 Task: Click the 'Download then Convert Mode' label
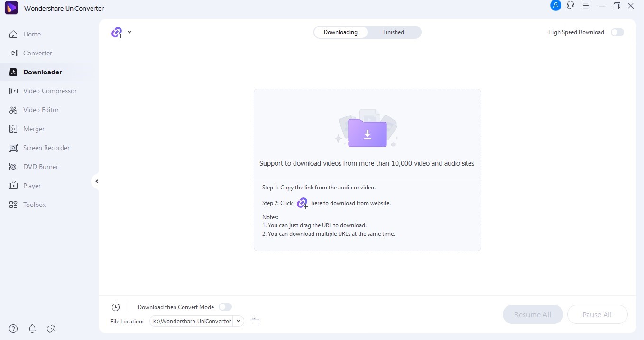(176, 307)
